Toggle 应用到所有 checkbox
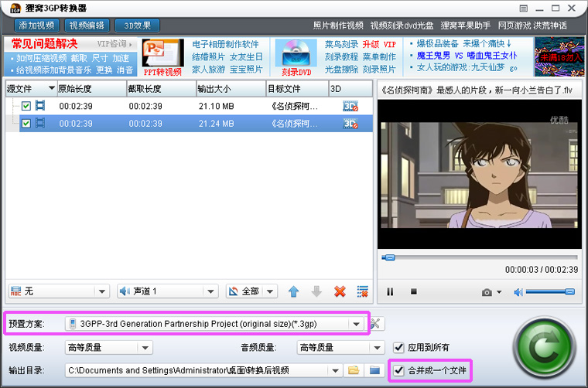Viewport: 588px width, 388px height. pyautogui.click(x=398, y=348)
